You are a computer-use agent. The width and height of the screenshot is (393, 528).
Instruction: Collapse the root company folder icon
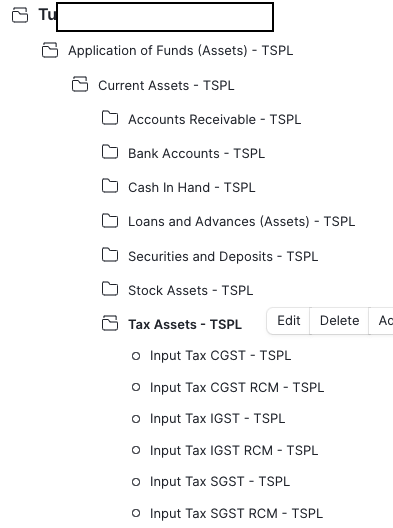click(x=20, y=15)
